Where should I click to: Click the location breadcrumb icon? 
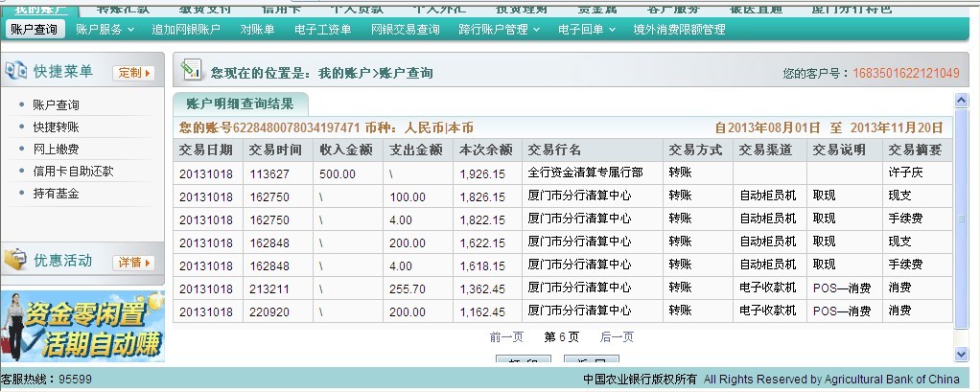(192, 71)
